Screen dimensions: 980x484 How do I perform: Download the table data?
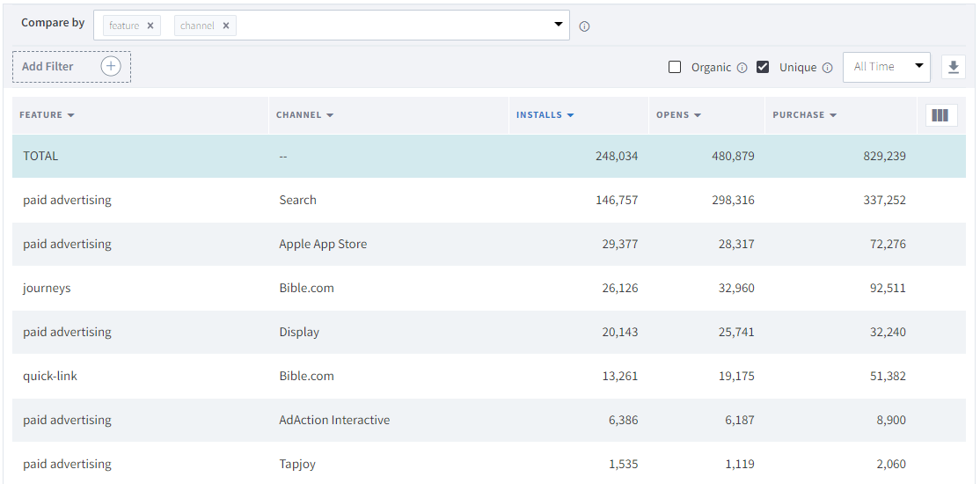click(953, 67)
